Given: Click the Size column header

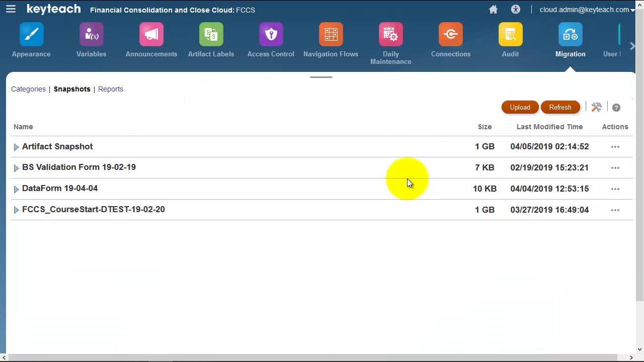Looking at the screenshot, I should coord(485,127).
